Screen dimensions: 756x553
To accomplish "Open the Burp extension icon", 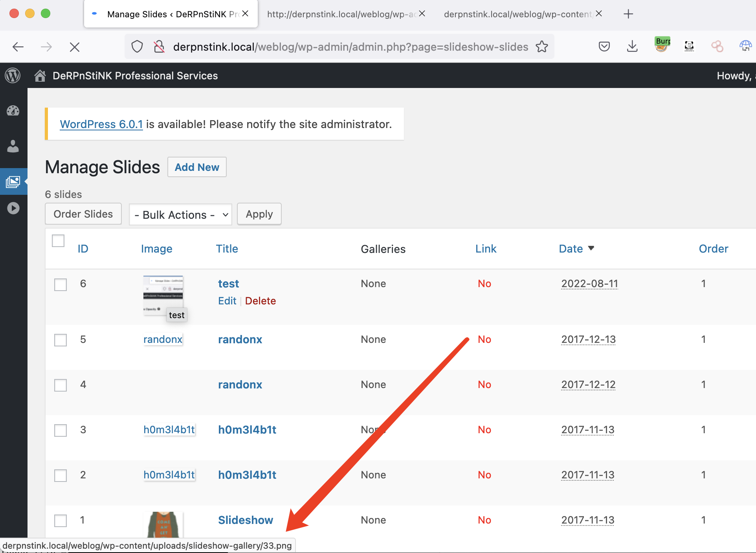I will [x=662, y=44].
